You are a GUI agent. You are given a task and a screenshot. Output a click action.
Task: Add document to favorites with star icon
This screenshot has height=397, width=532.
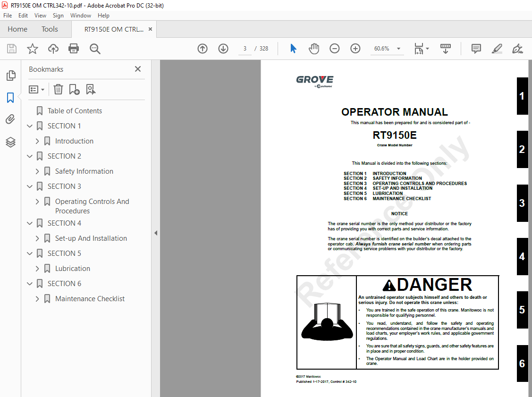(x=32, y=49)
